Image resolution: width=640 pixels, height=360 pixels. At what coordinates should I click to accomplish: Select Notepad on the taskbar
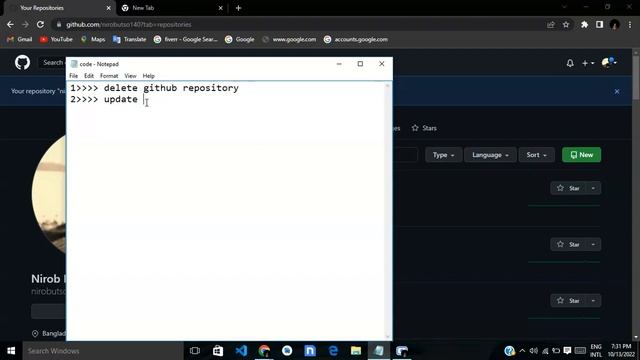tap(379, 351)
